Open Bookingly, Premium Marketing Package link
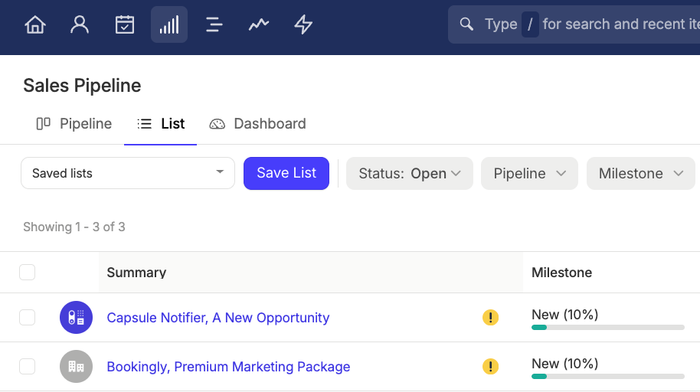 point(228,367)
